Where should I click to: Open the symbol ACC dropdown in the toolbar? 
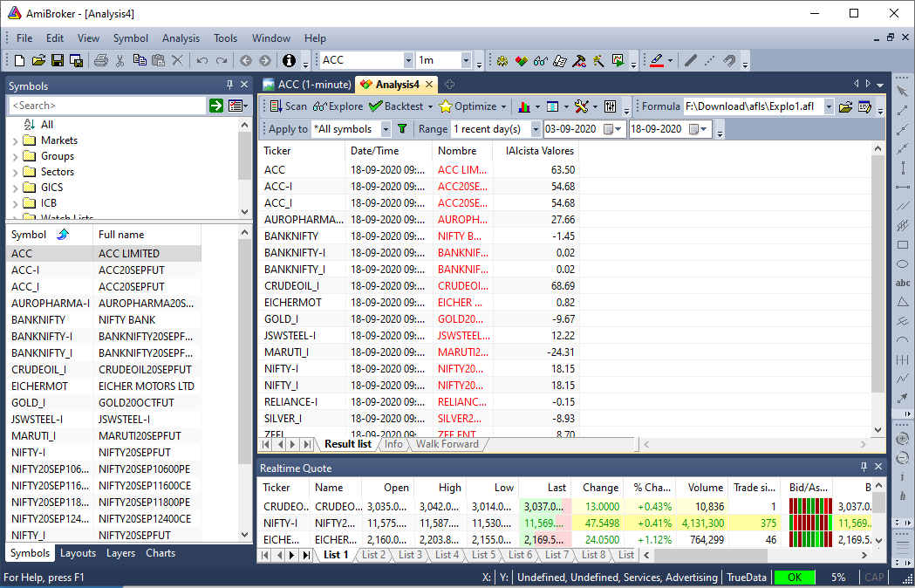408,60
